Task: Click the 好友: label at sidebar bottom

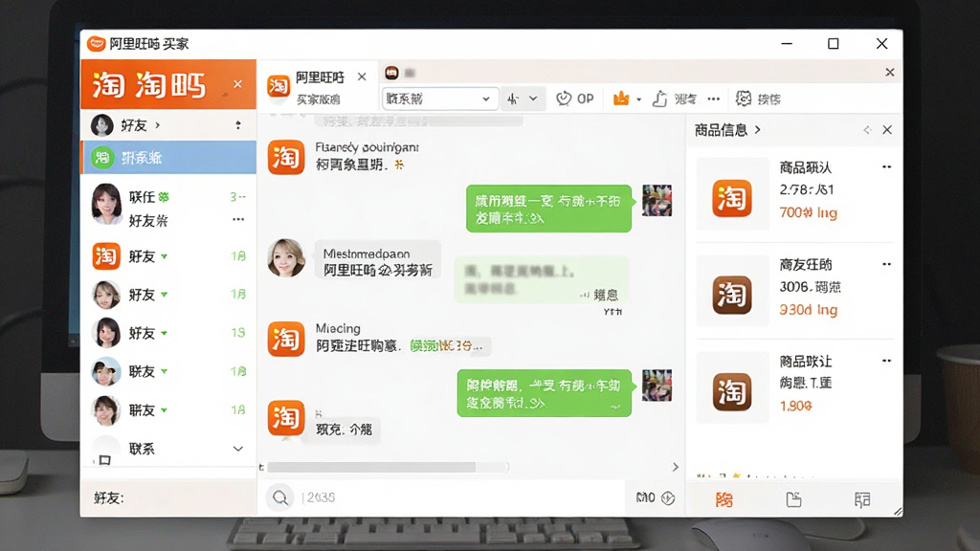Action: tap(109, 497)
